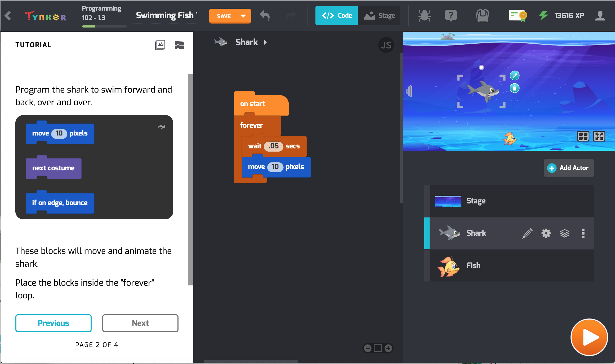Image resolution: width=615 pixels, height=364 pixels.
Task: Click the zoom in plus button
Action: click(x=388, y=348)
